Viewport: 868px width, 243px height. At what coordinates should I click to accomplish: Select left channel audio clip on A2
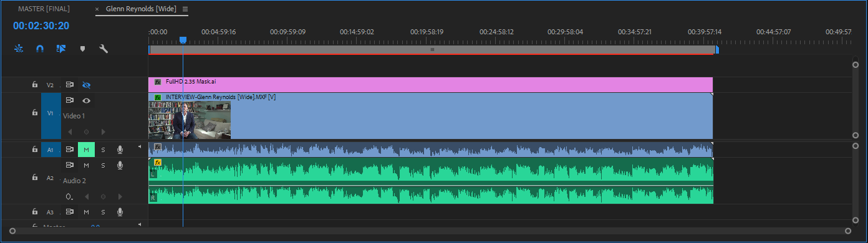[x=430, y=171]
